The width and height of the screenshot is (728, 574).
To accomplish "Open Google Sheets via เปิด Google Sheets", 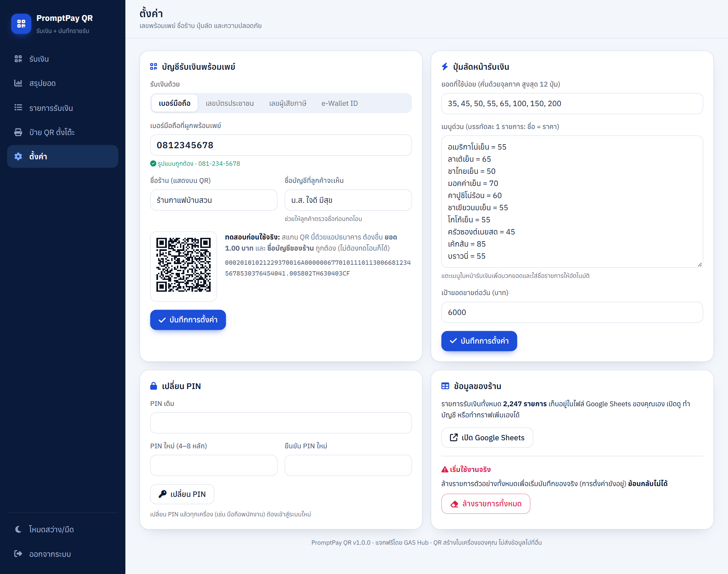I will tap(487, 438).
